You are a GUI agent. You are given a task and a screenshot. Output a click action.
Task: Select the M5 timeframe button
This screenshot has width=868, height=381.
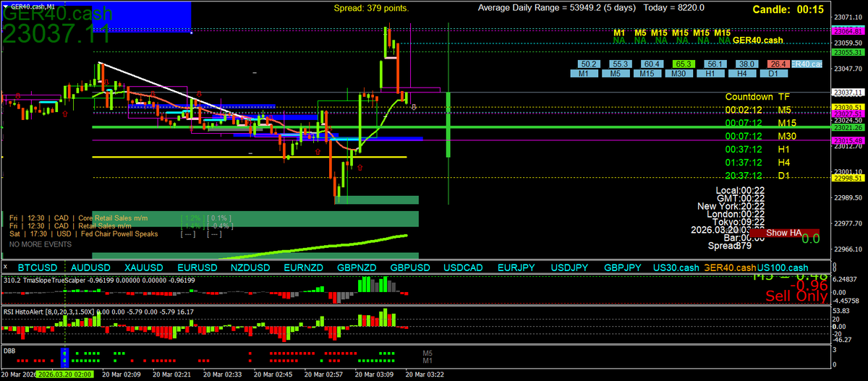[616, 74]
